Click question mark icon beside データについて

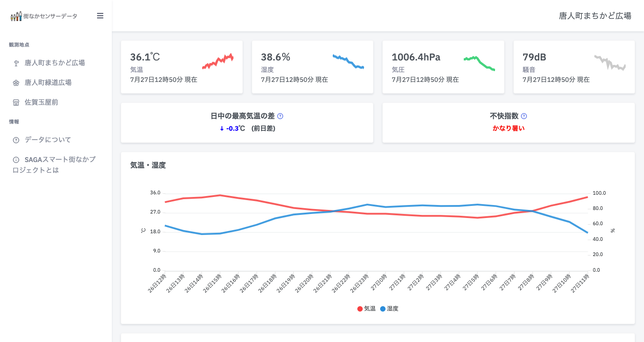click(16, 140)
